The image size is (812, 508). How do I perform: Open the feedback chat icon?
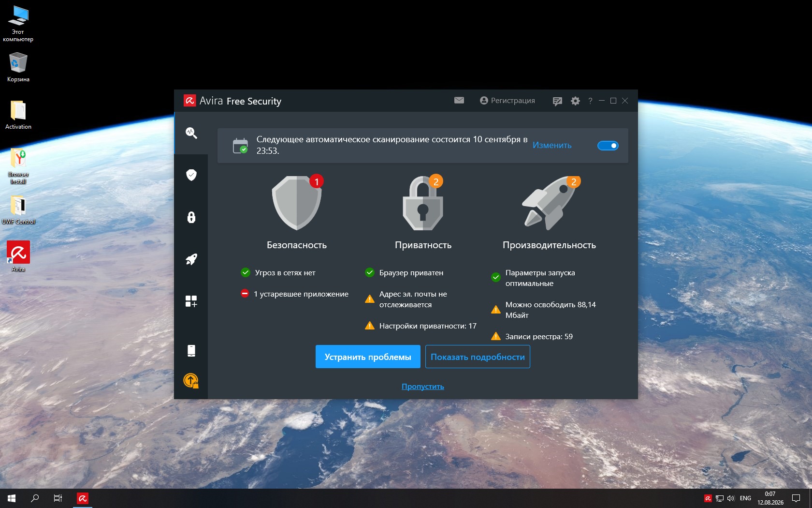[557, 101]
